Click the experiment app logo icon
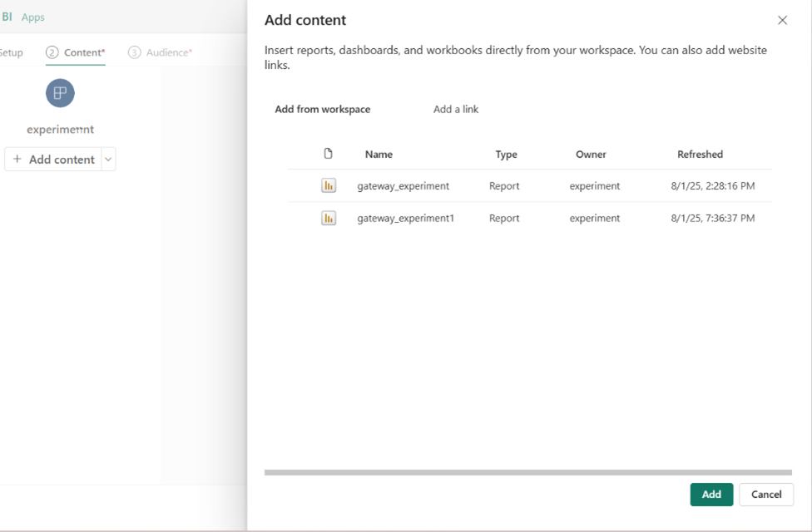 tap(60, 93)
